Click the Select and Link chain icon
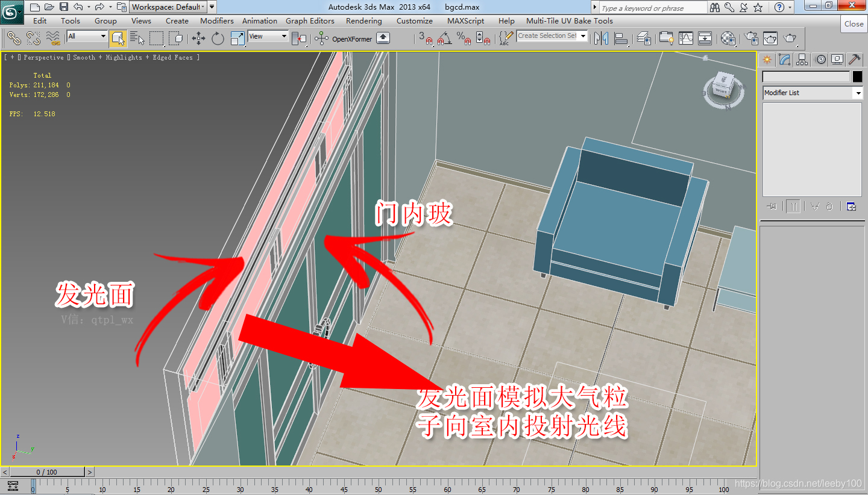This screenshot has height=495, width=868. coord(14,39)
